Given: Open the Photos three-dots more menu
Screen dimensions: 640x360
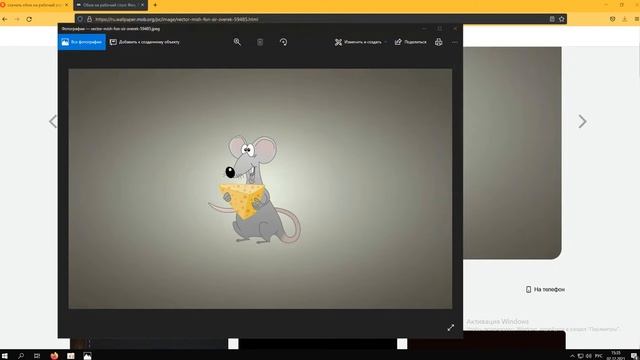Looking at the screenshot, I should tap(455, 42).
